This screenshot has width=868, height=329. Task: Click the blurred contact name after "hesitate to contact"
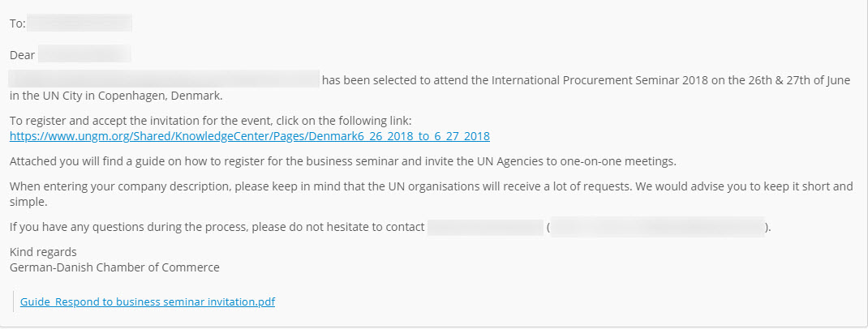(485, 227)
